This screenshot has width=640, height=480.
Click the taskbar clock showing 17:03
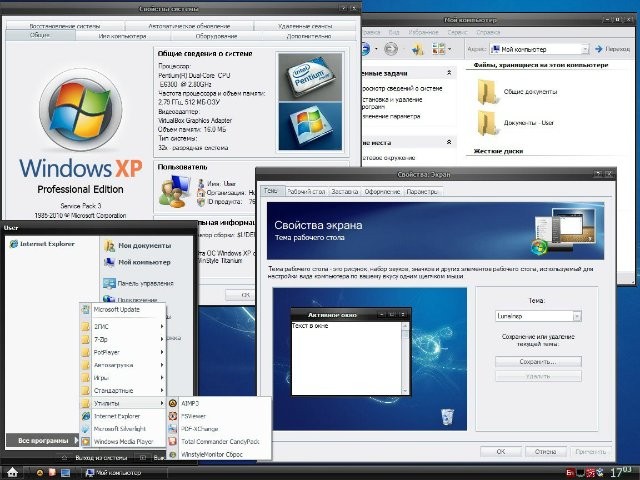pos(621,472)
